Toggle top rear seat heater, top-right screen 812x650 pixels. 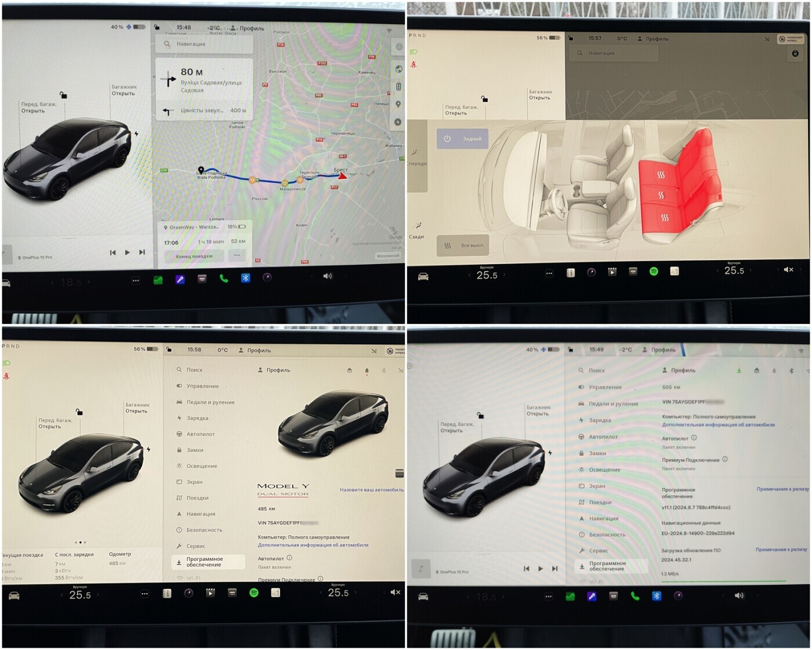coord(661,175)
